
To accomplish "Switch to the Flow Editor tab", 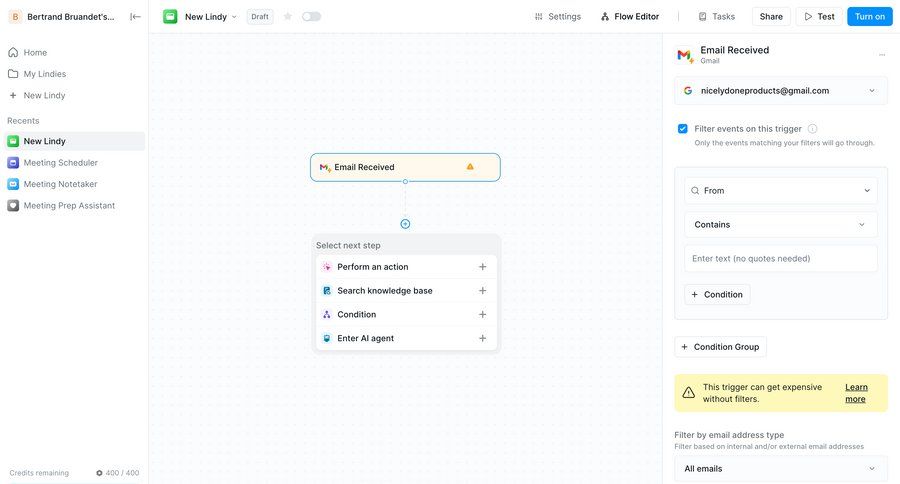I will point(630,17).
